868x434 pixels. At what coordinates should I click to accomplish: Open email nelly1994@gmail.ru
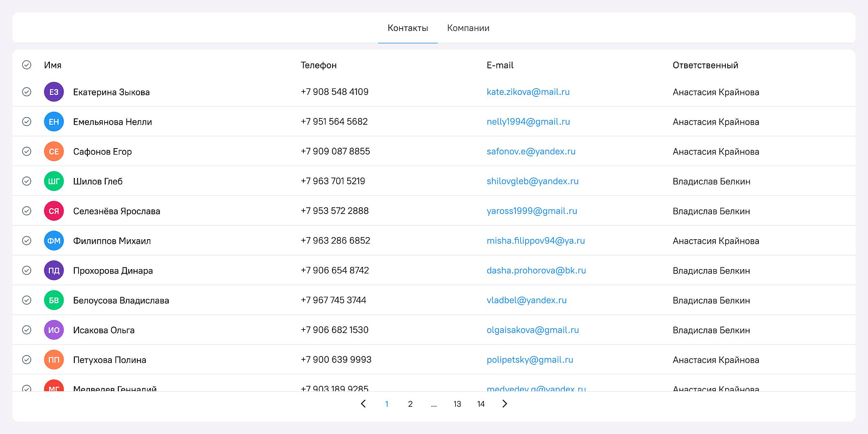[528, 122]
